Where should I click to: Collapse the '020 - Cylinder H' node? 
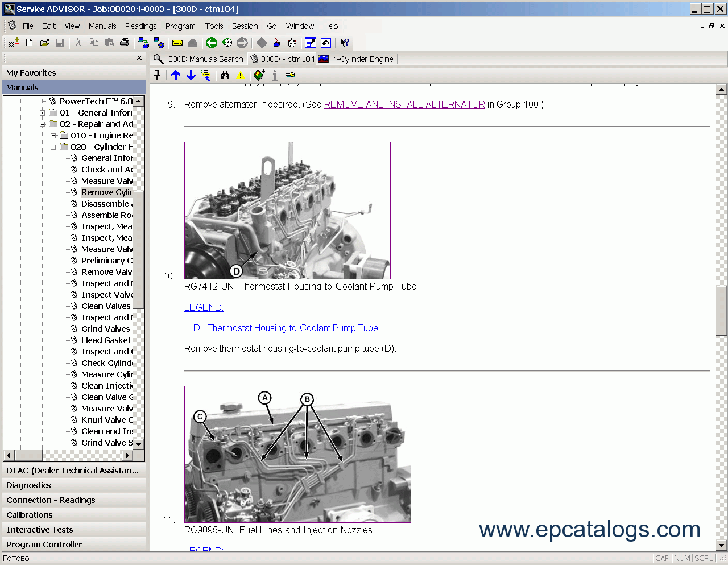point(53,147)
